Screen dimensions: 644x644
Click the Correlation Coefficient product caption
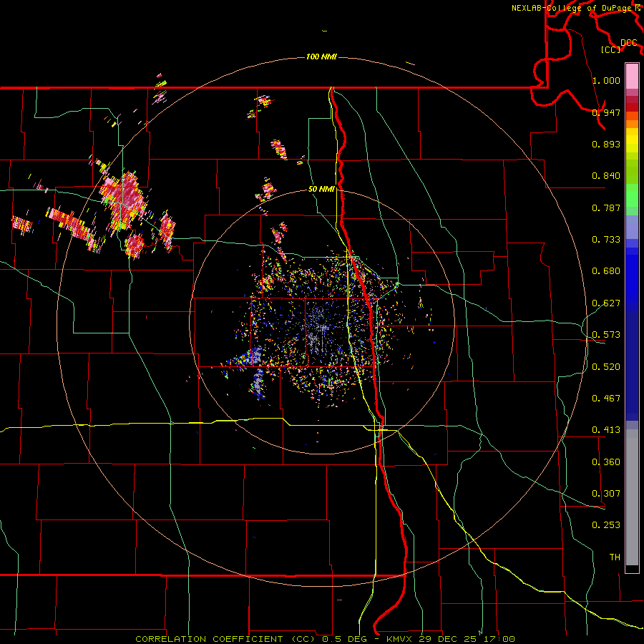(325, 639)
